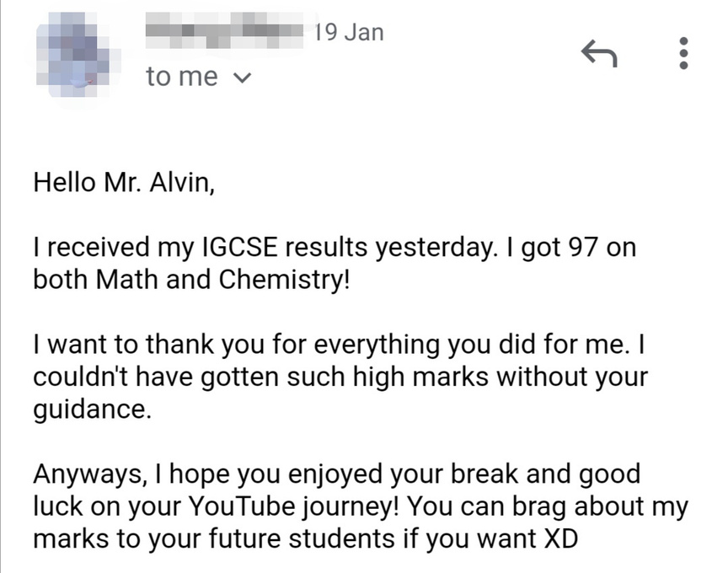Click the word 'IGCSE' in the email
This screenshot has width=728, height=573.
tap(240, 247)
